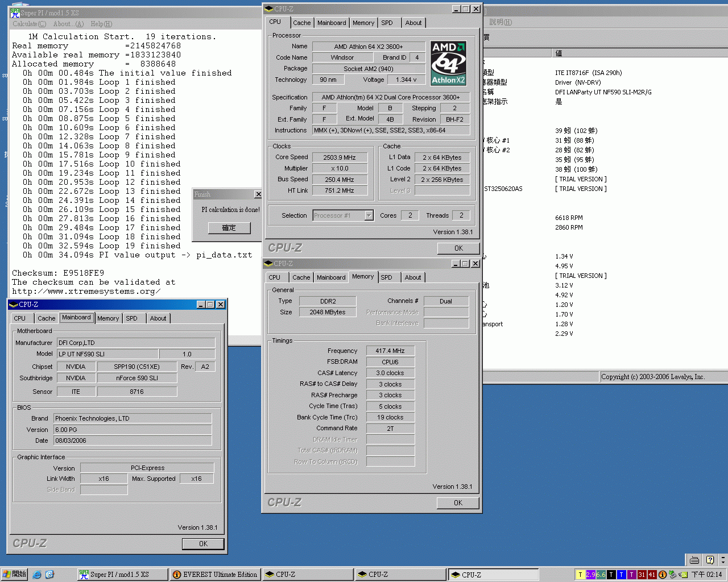Select Cache tab in the Mainboard window
728x582 pixels.
[x=47, y=318]
